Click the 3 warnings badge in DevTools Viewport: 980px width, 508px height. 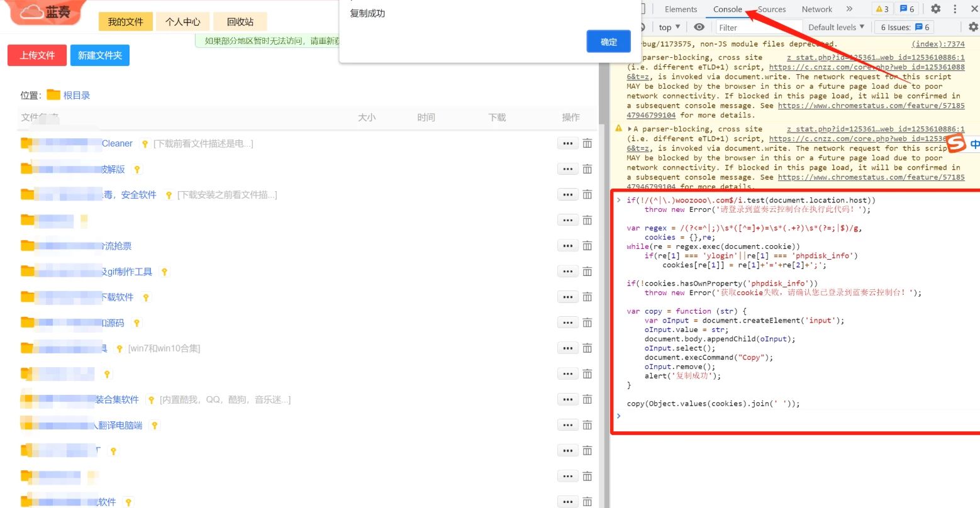[x=882, y=9]
